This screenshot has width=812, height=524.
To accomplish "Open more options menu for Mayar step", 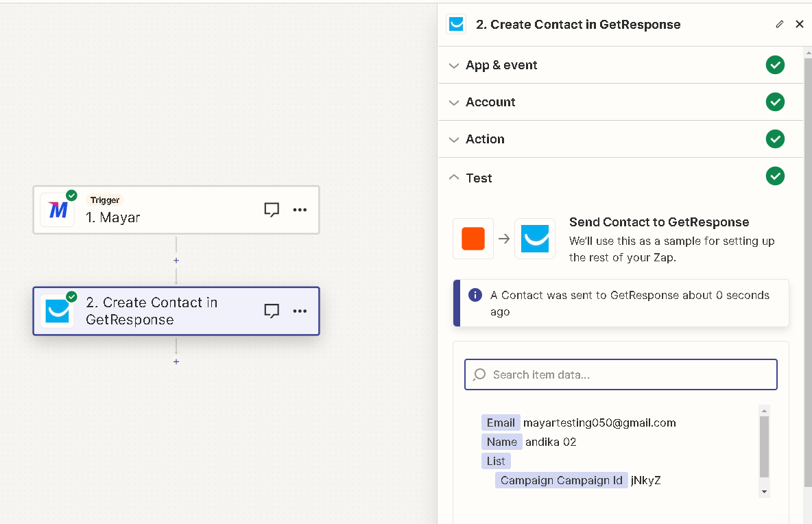I will click(x=300, y=210).
